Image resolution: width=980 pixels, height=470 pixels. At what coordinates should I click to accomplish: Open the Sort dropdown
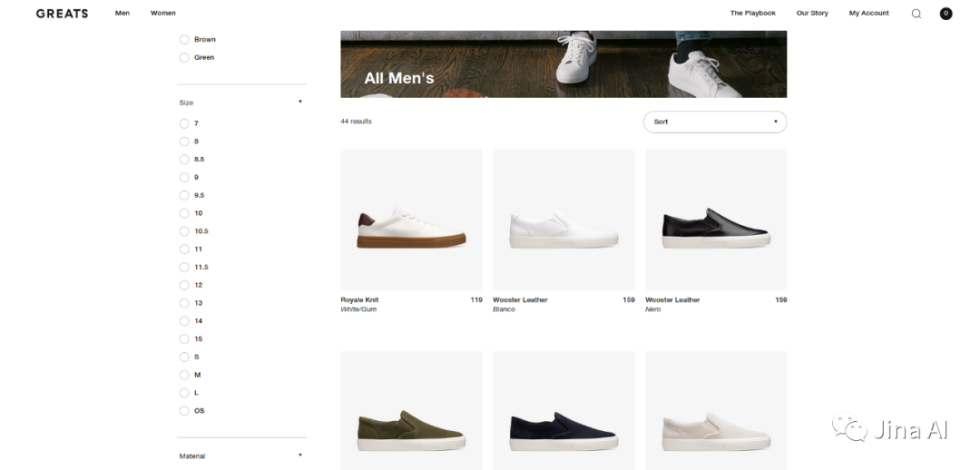click(x=715, y=122)
